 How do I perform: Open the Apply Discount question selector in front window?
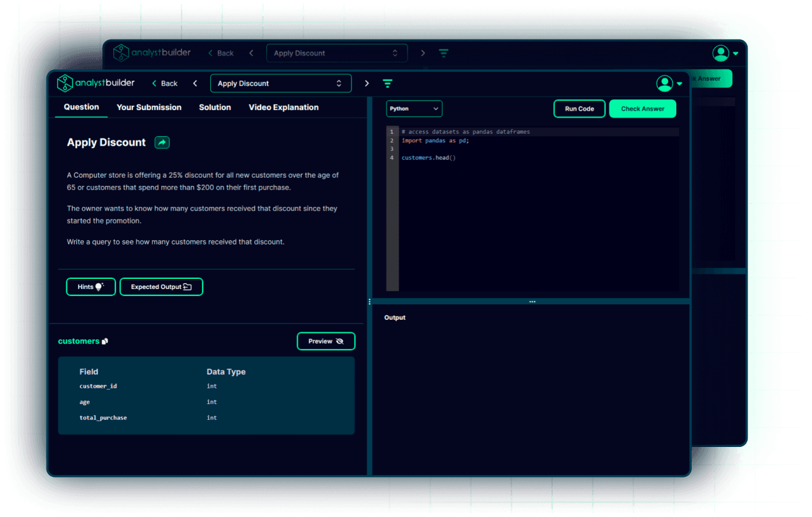[x=281, y=83]
